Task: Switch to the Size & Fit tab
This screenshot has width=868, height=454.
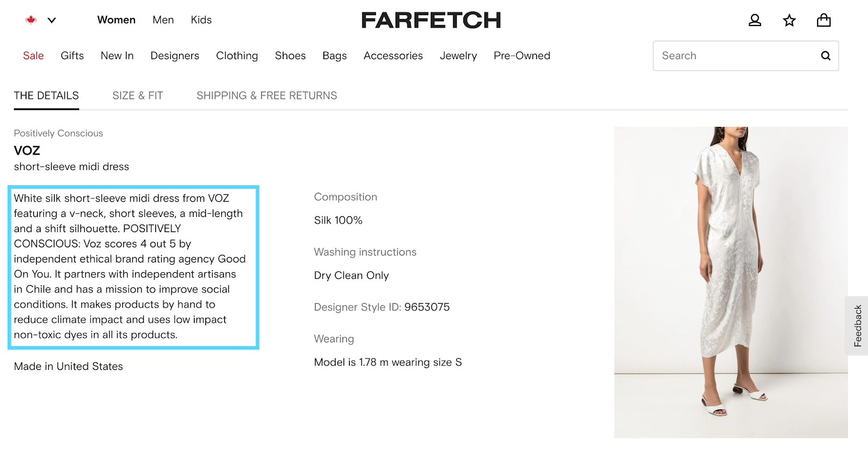Action: click(x=137, y=96)
